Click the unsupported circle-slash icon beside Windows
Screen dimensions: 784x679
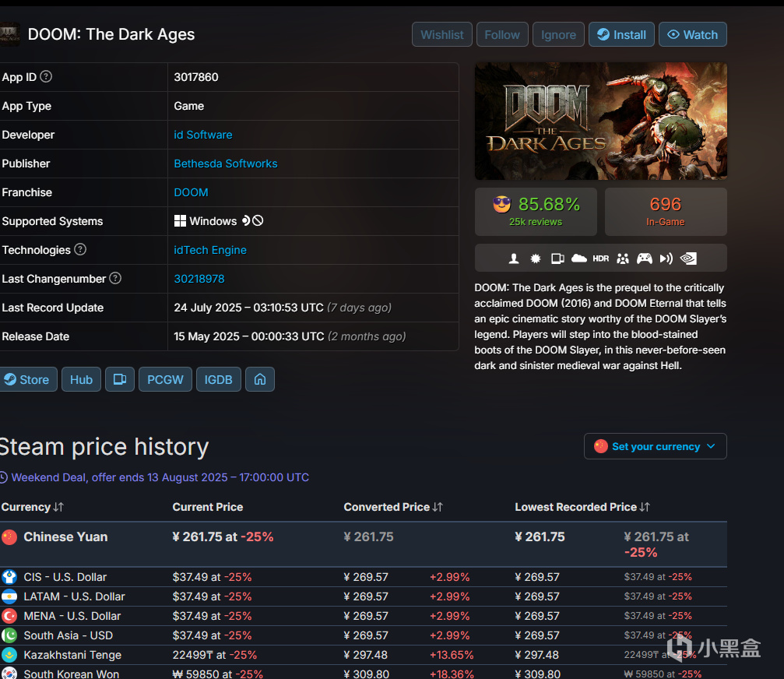(x=258, y=220)
